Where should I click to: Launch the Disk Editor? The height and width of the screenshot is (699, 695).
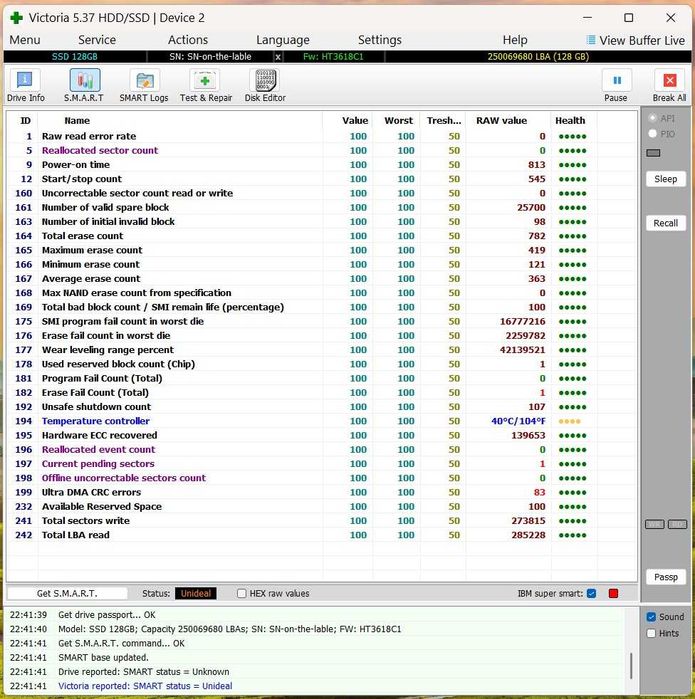click(x=265, y=86)
